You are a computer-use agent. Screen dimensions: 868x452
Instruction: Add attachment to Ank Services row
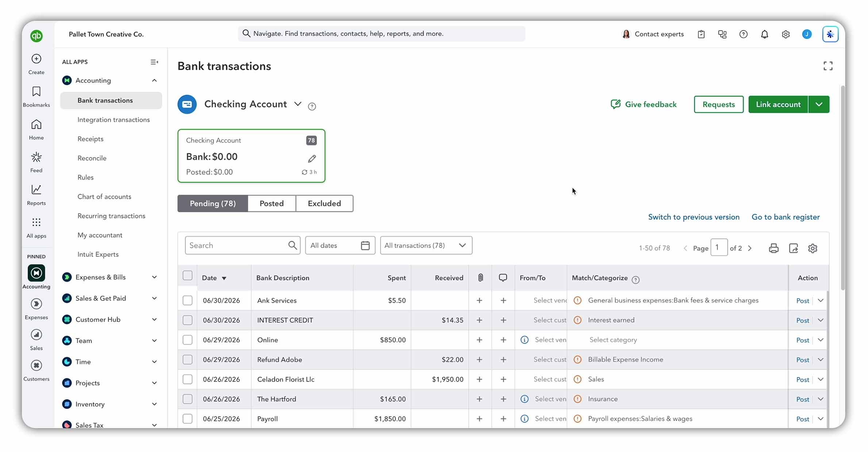click(479, 300)
